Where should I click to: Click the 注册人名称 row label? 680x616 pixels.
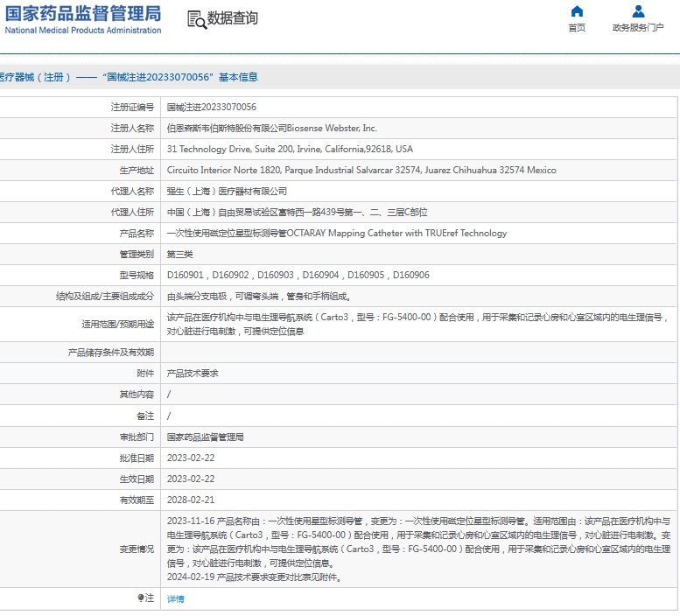(132, 129)
